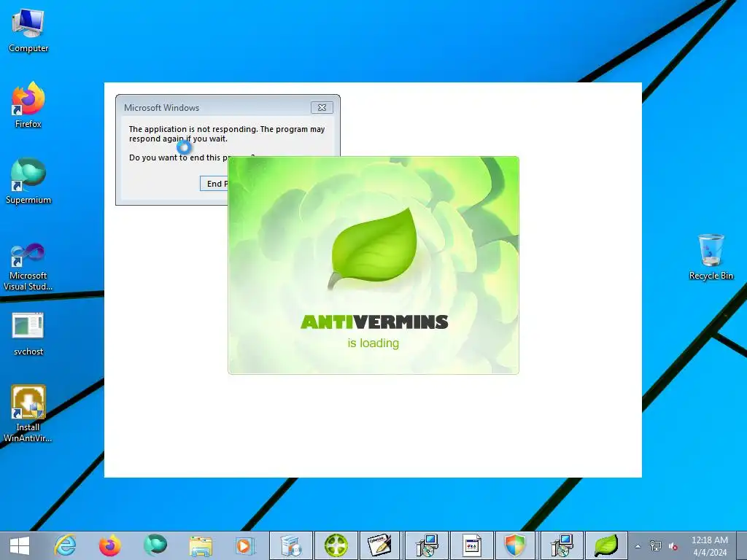Switch to the Windows security shield taskbar item
Viewport: 747px width, 560px height.
coord(516,545)
